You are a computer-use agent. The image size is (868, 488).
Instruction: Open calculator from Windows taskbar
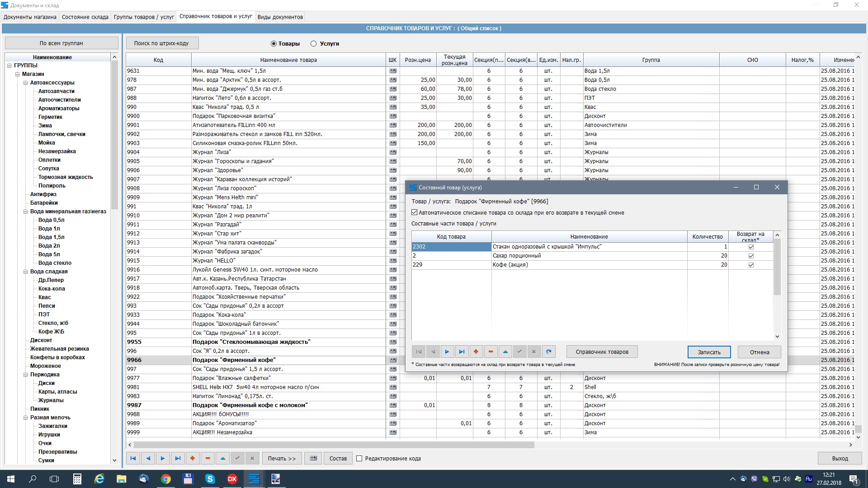click(x=77, y=479)
